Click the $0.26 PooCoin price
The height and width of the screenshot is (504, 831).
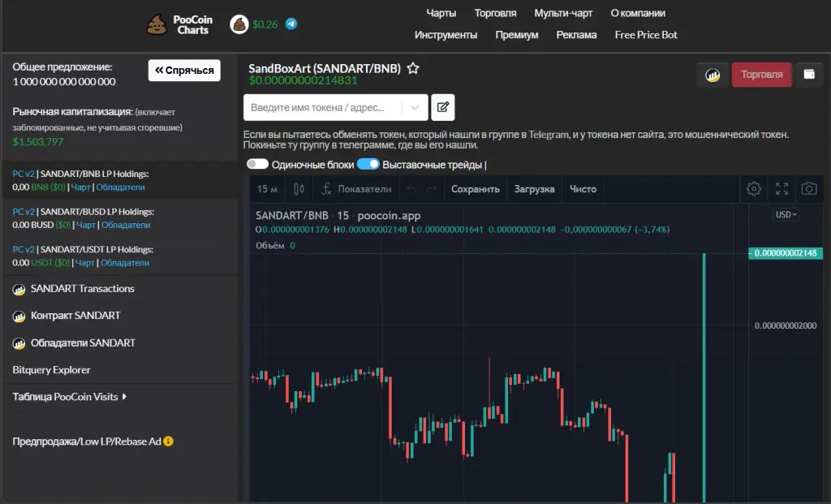pyautogui.click(x=265, y=24)
